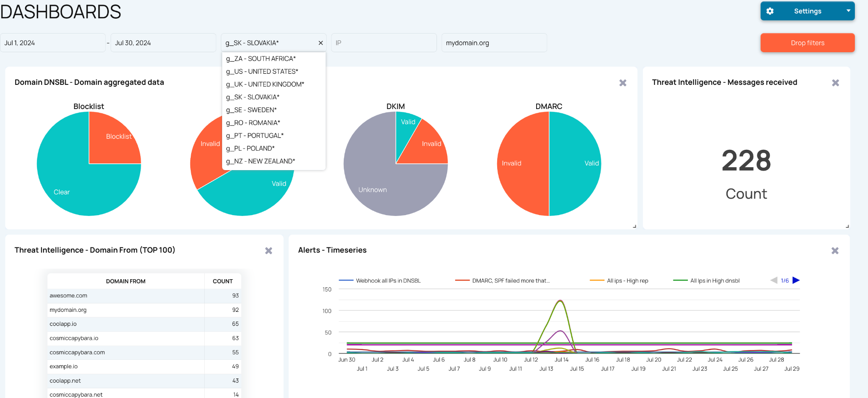Grab resize handle of Messages received widget
This screenshot has width=868, height=398.
click(847, 226)
